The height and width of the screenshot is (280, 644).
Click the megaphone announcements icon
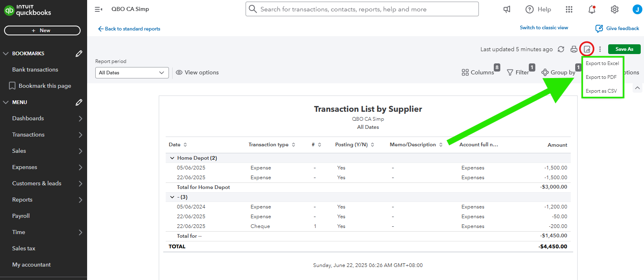507,9
